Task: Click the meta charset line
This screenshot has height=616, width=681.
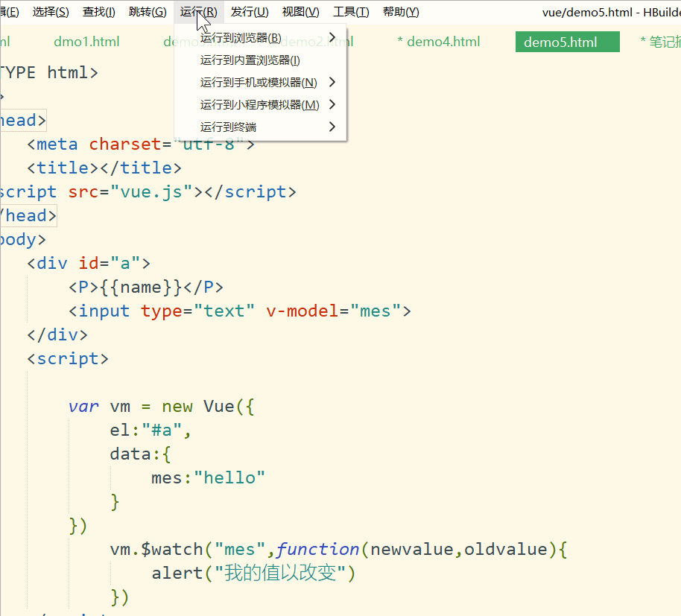Action: pos(141,144)
